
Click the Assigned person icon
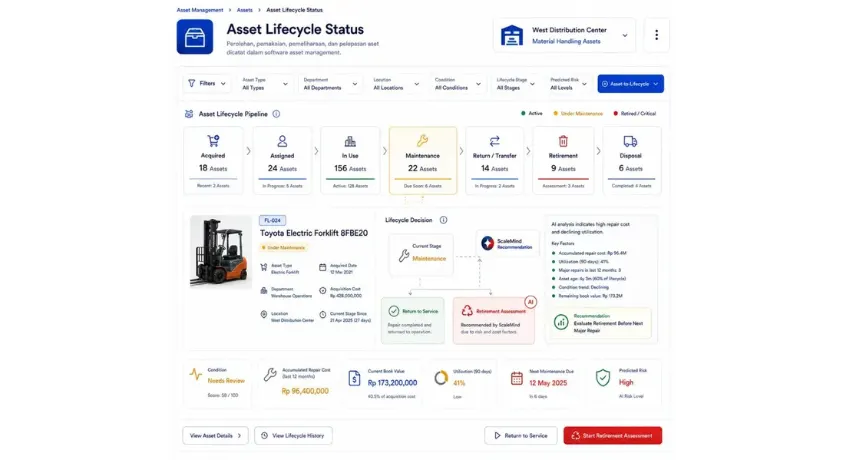[282, 141]
